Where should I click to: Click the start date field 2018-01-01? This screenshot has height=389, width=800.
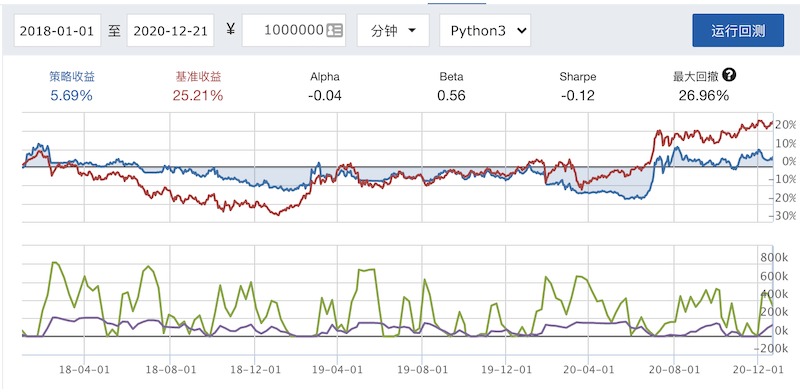(57, 31)
